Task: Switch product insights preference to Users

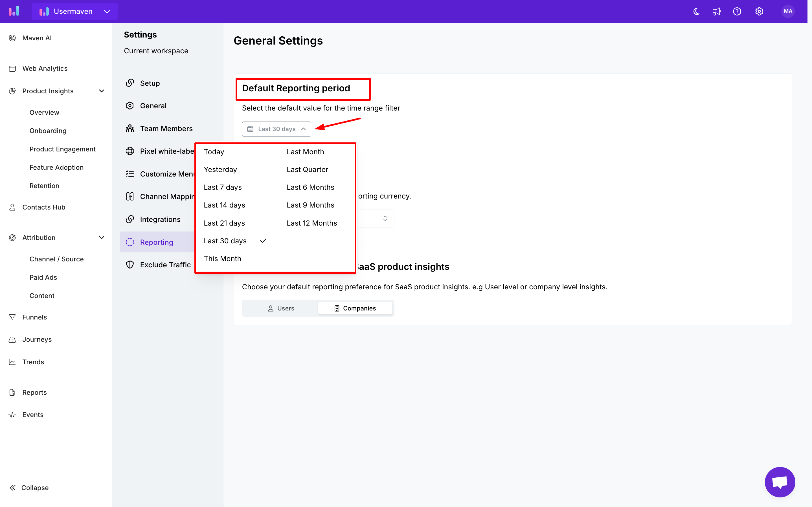Action: [281, 308]
